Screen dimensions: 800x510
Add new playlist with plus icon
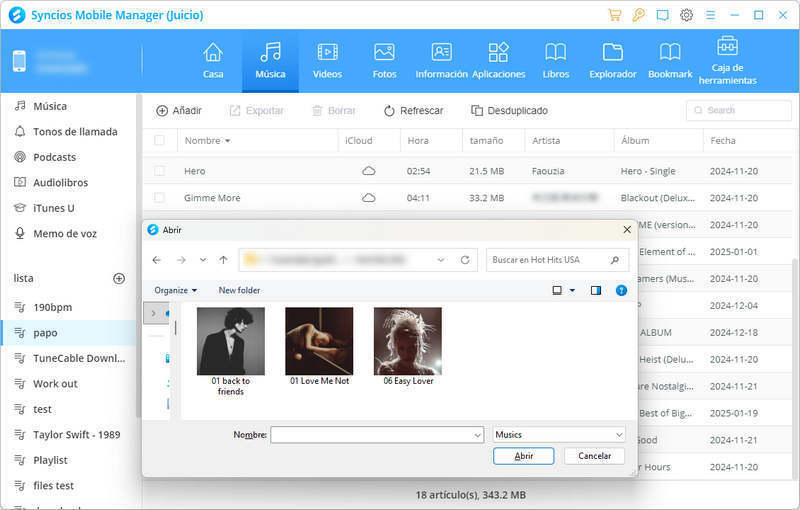click(x=119, y=278)
